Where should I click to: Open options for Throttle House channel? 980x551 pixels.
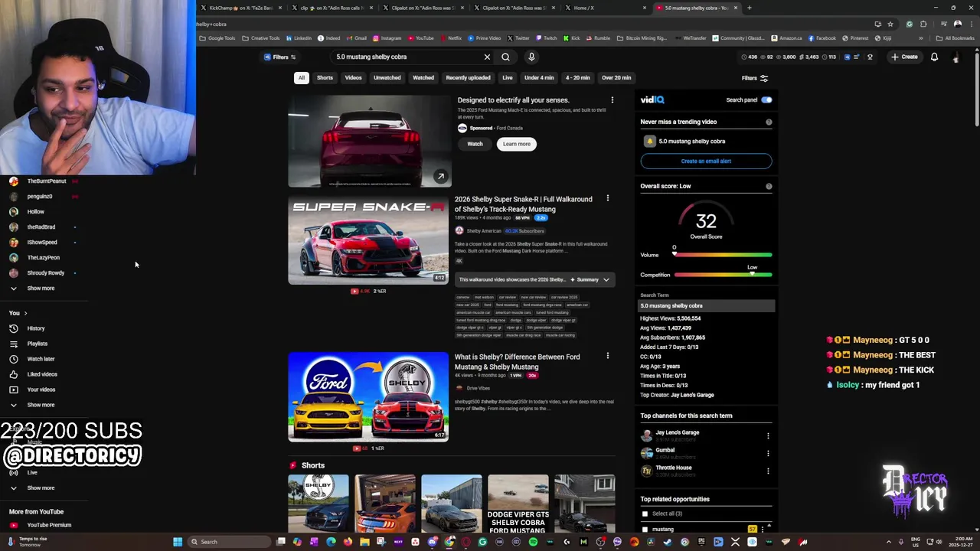click(768, 471)
